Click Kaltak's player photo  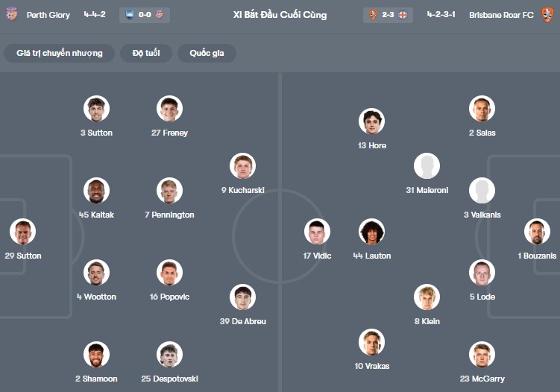[x=96, y=191]
